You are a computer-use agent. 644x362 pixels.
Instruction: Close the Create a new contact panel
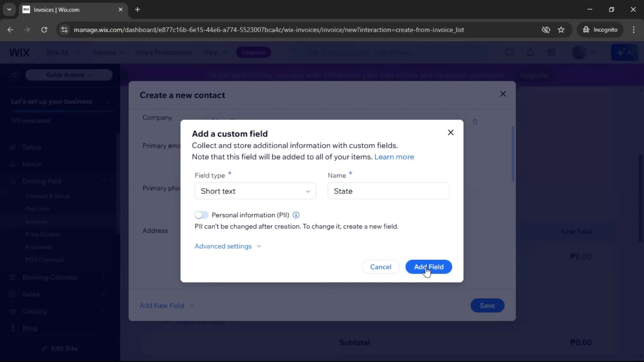(x=503, y=94)
